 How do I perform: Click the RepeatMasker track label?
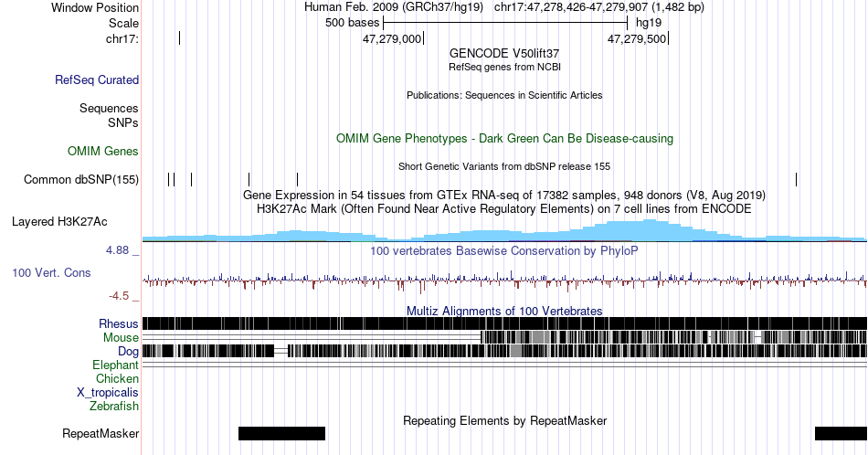(101, 433)
